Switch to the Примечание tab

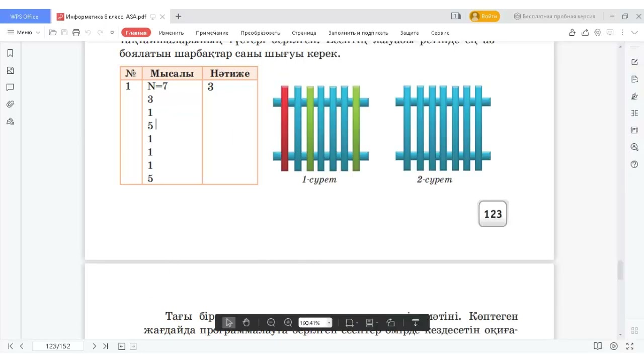(212, 33)
